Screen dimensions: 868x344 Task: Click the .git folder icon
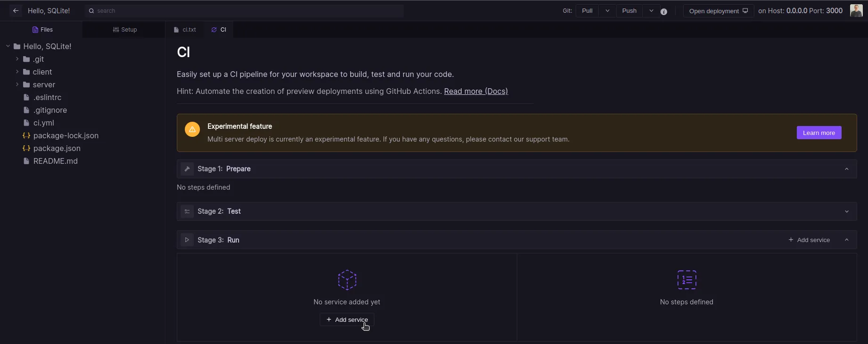[27, 59]
